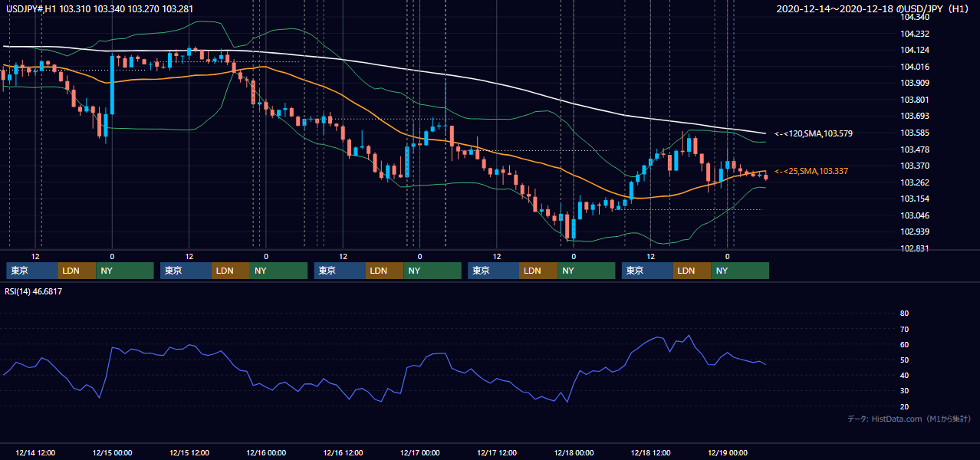The width and height of the screenshot is (980, 460).
Task: Select the 103.154 price level
Action: tap(913, 199)
